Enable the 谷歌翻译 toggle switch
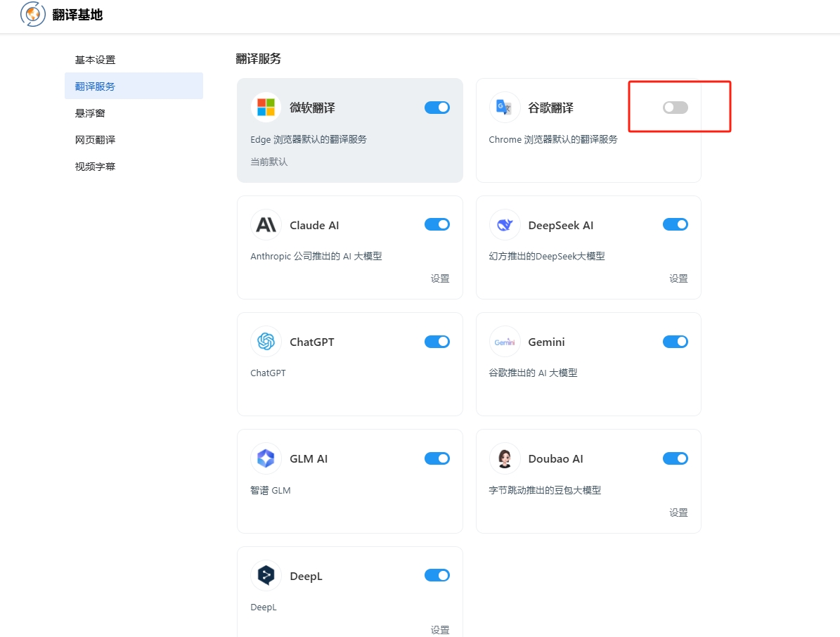Image resolution: width=840 pixels, height=637 pixels. (675, 108)
